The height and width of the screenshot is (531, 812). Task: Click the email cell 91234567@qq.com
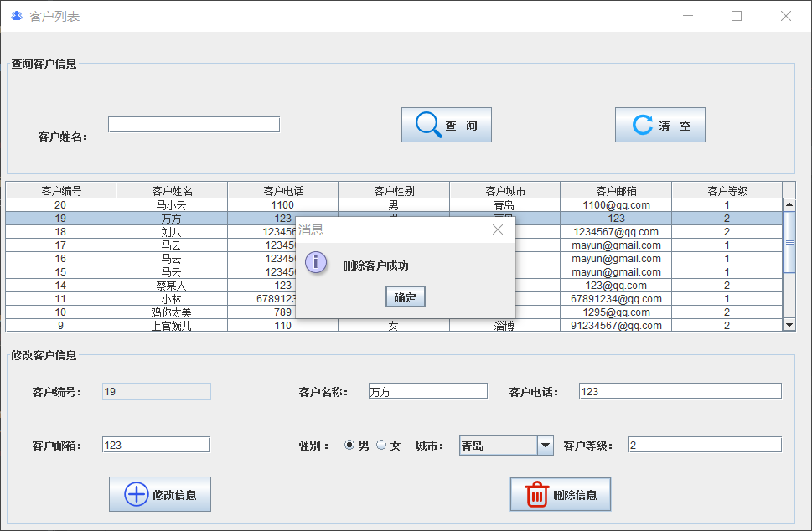[616, 326]
